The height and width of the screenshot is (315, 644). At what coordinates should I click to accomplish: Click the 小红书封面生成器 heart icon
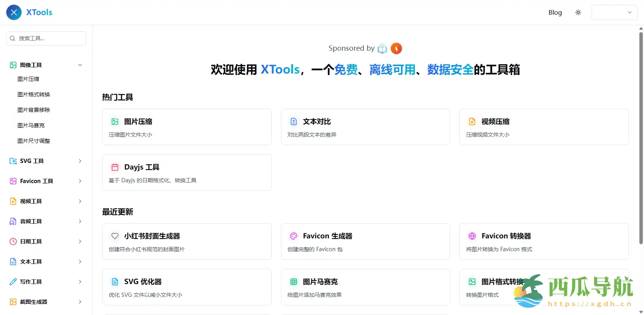click(x=115, y=236)
